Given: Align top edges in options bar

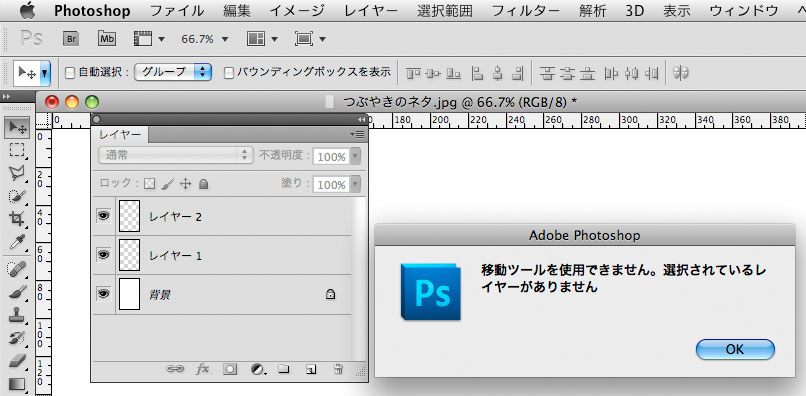Looking at the screenshot, I should click(x=413, y=74).
